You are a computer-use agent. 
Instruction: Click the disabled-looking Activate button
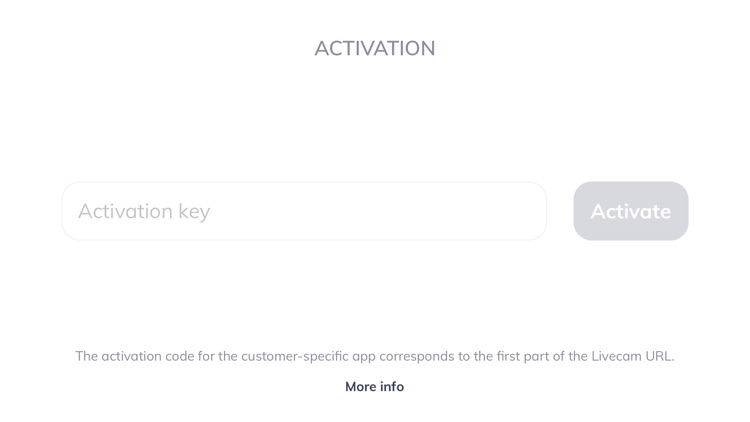pos(630,211)
